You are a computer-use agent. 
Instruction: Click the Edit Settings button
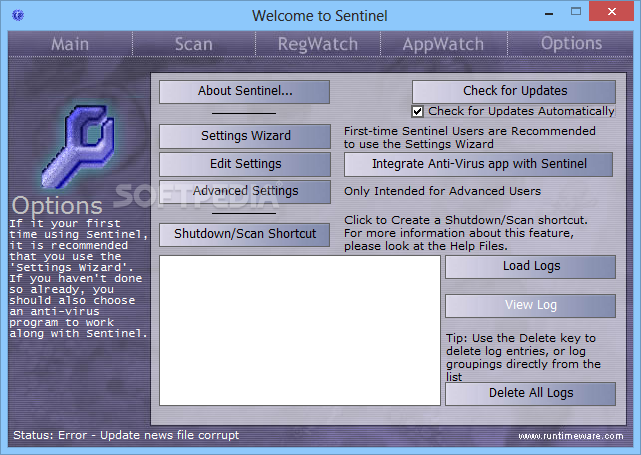pyautogui.click(x=245, y=164)
